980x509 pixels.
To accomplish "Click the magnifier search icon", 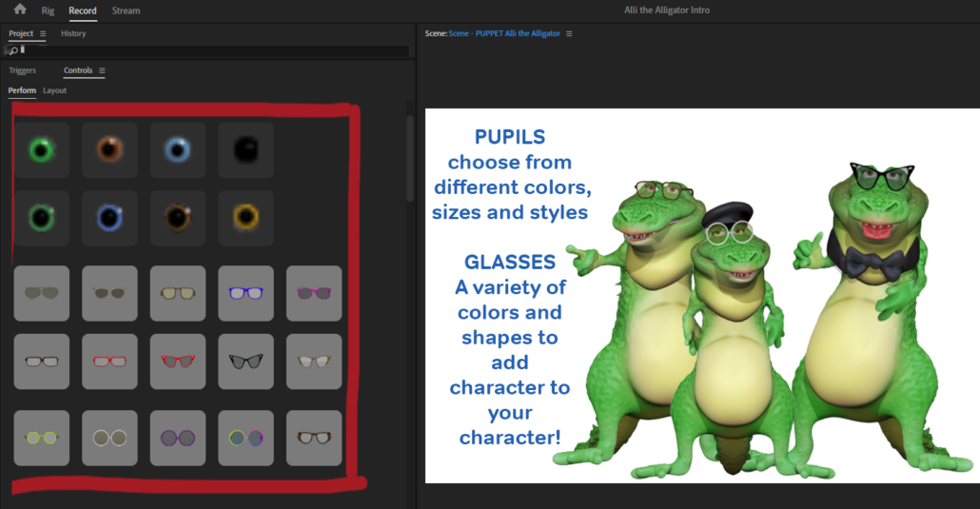I will pyautogui.click(x=13, y=50).
